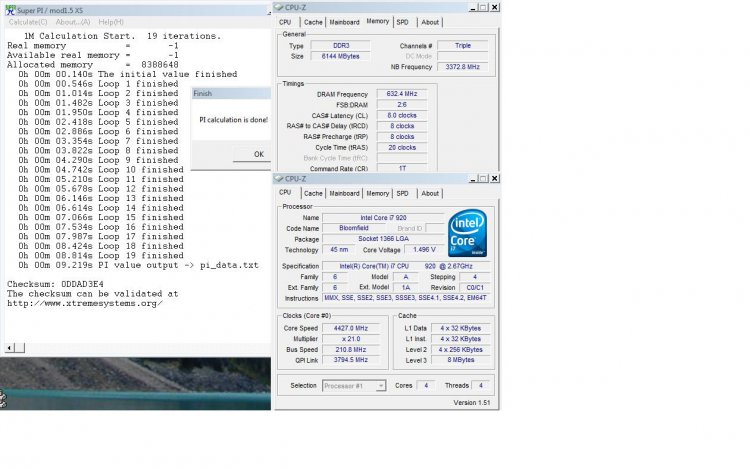The width and height of the screenshot is (750, 470).
Task: Switch to Memory tab in lower CPU-Z window
Action: (x=377, y=193)
